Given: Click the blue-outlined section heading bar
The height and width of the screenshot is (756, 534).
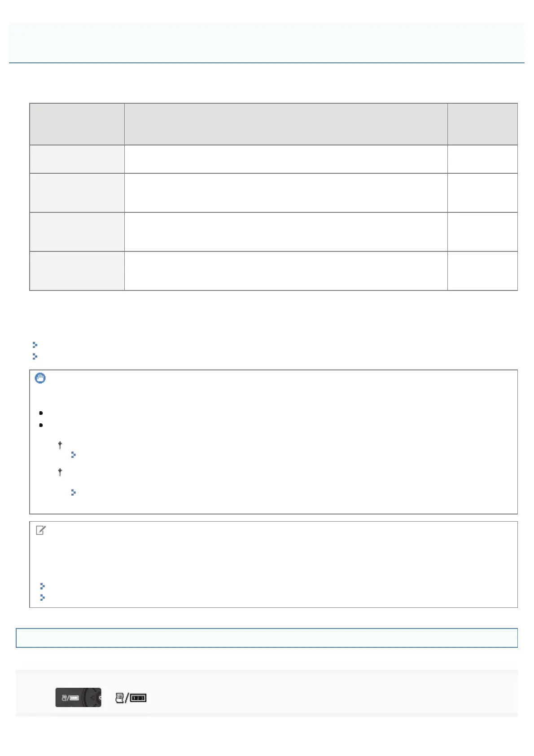Looking at the screenshot, I should click(267, 637).
